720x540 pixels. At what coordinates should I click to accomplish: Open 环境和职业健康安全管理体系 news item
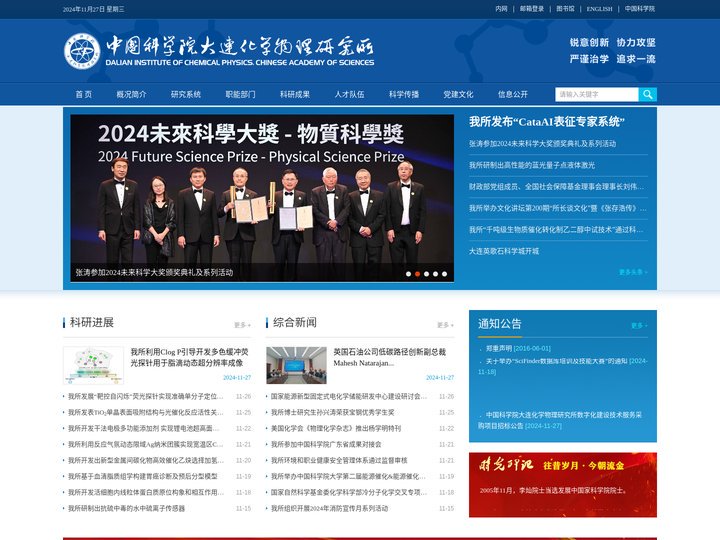click(339, 461)
